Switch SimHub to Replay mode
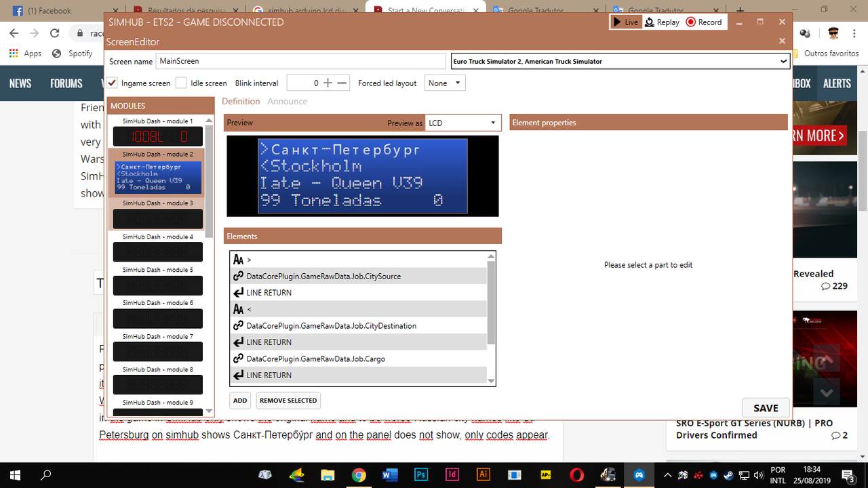Viewport: 868px width, 488px height. pyautogui.click(x=661, y=22)
